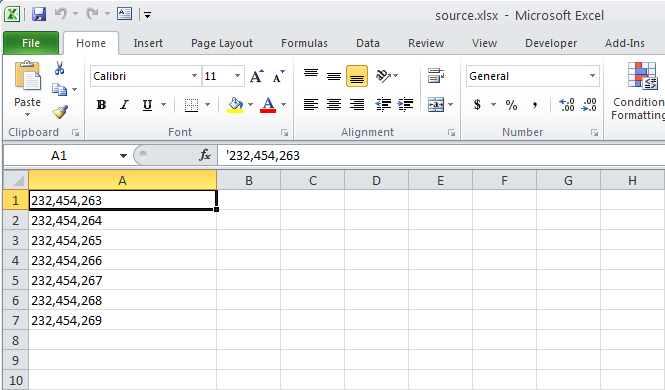The height and width of the screenshot is (390, 665).
Task: Select row 5 header
Action: [16, 280]
